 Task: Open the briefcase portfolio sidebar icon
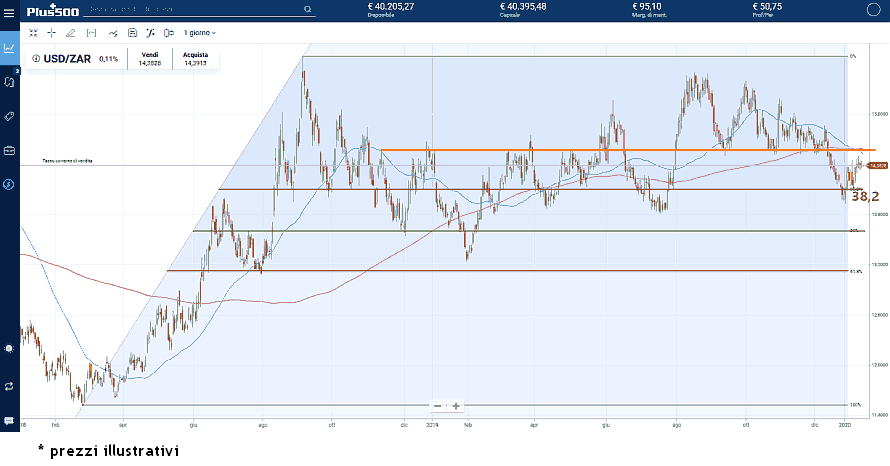click(9, 151)
